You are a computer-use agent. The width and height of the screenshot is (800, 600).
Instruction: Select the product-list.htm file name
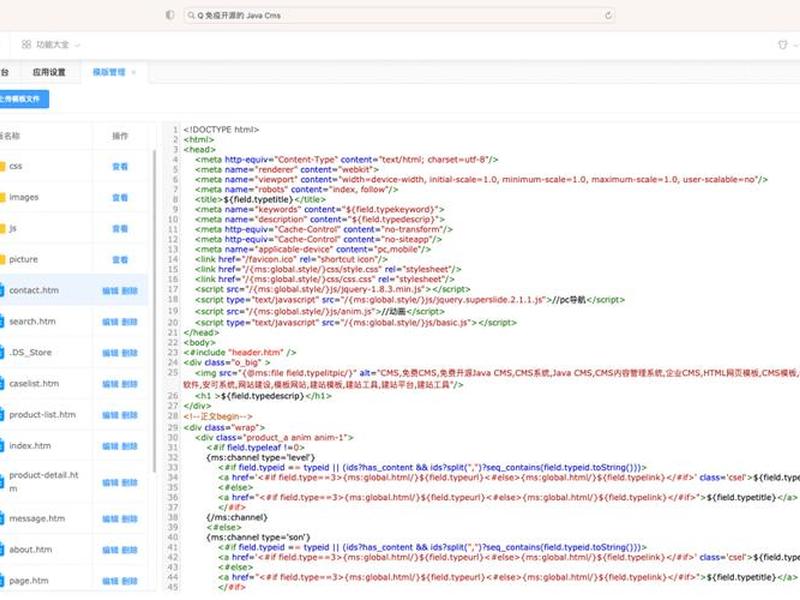(42, 415)
